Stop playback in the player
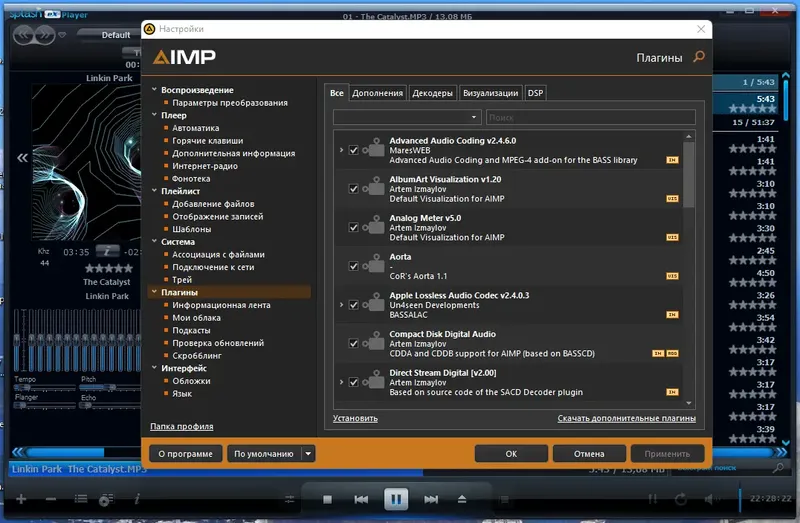This screenshot has height=523, width=800. [328, 500]
